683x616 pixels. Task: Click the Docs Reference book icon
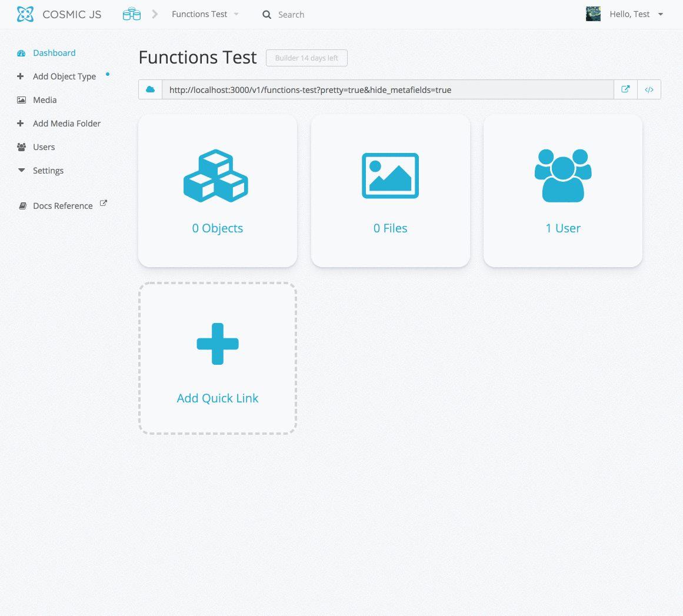point(23,206)
